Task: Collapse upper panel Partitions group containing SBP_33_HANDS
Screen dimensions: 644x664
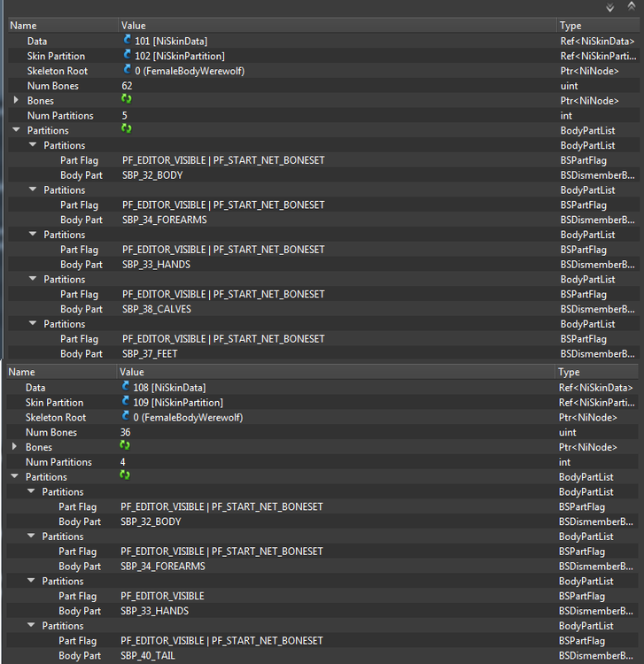Action: point(33,235)
